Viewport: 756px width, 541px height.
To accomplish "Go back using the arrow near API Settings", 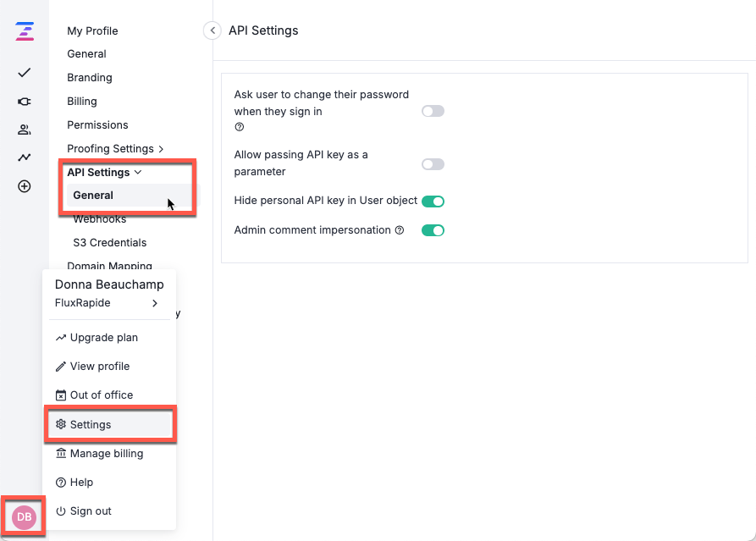I will tap(212, 30).
